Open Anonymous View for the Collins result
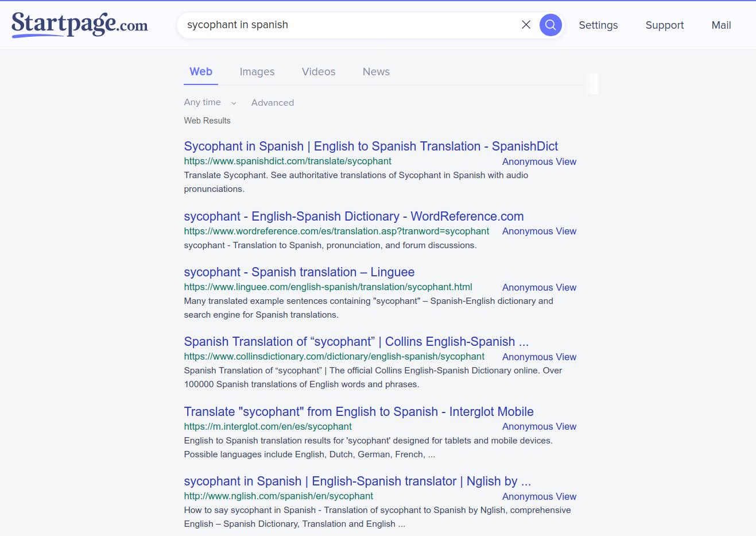 tap(539, 357)
